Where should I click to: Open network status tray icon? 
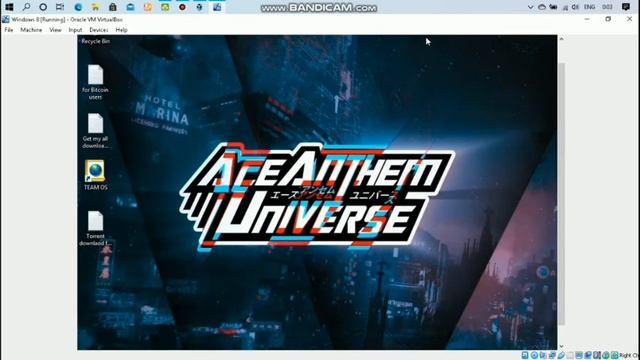pyautogui.click(x=565, y=7)
